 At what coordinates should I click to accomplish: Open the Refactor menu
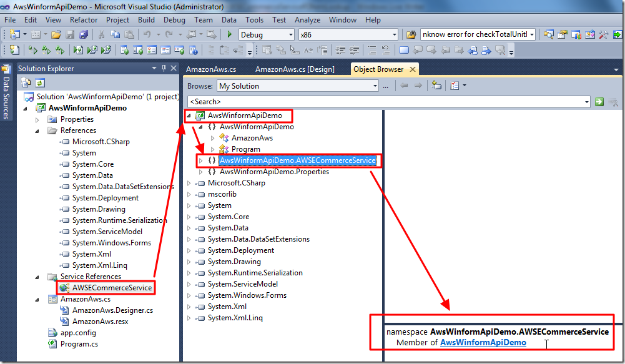(x=84, y=20)
